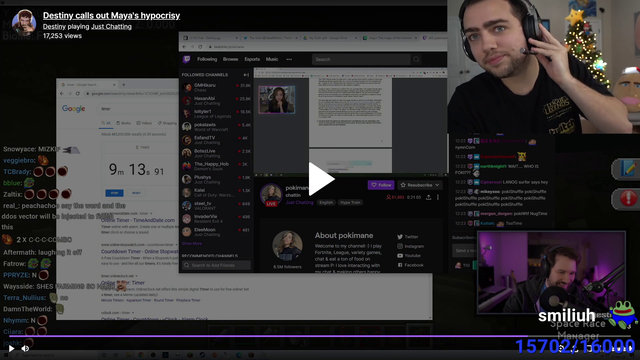Go to Music in the Twitch nav
The width and height of the screenshot is (640, 360).
(272, 59)
